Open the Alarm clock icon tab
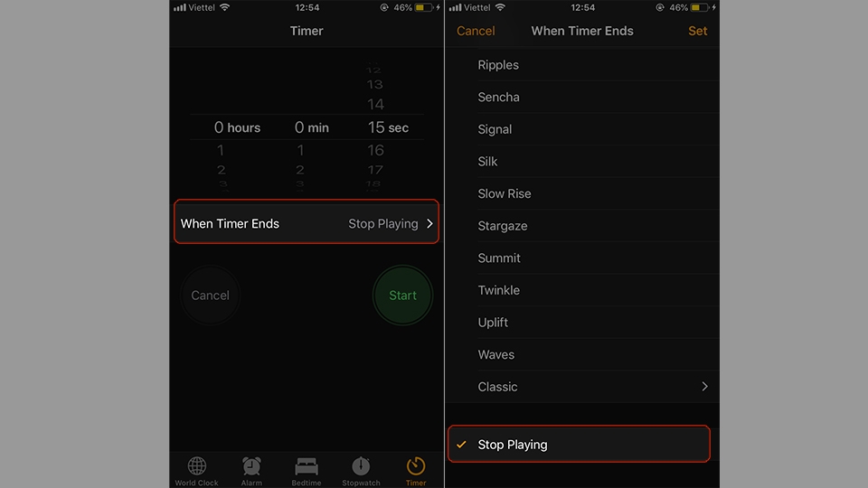 click(251, 466)
